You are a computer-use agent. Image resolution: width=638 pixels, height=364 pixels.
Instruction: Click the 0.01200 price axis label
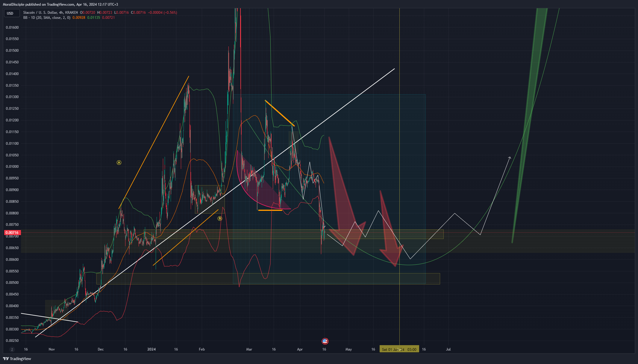point(12,120)
